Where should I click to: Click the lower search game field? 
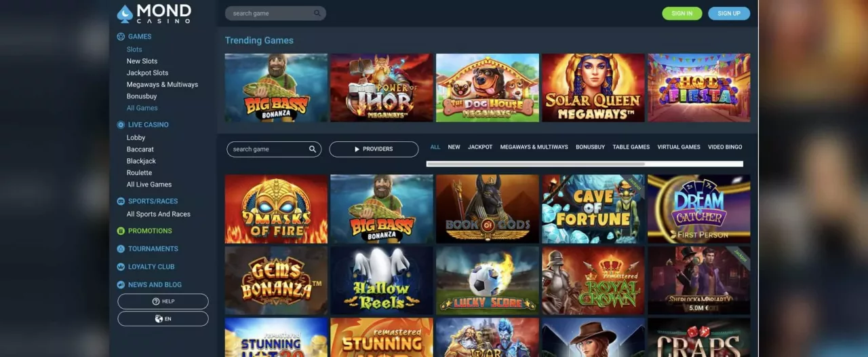click(x=274, y=149)
